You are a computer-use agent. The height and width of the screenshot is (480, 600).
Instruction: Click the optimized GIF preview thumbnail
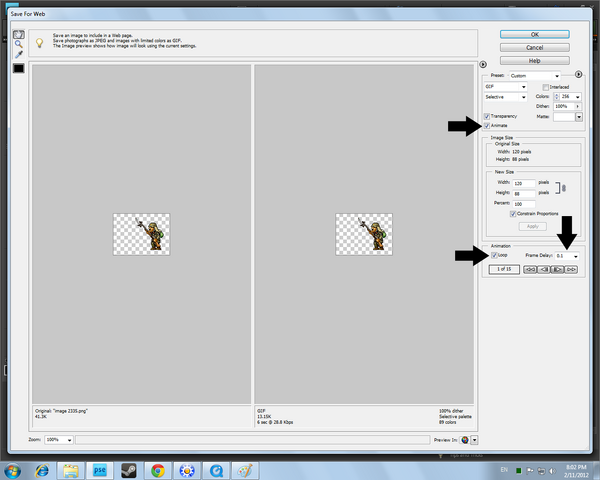364,234
